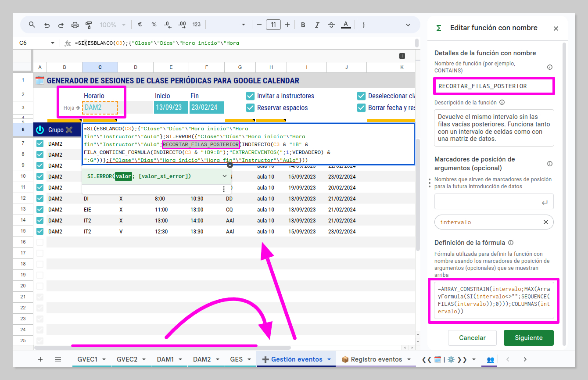Redo the last undone action
The width and height of the screenshot is (588, 380).
tap(61, 25)
